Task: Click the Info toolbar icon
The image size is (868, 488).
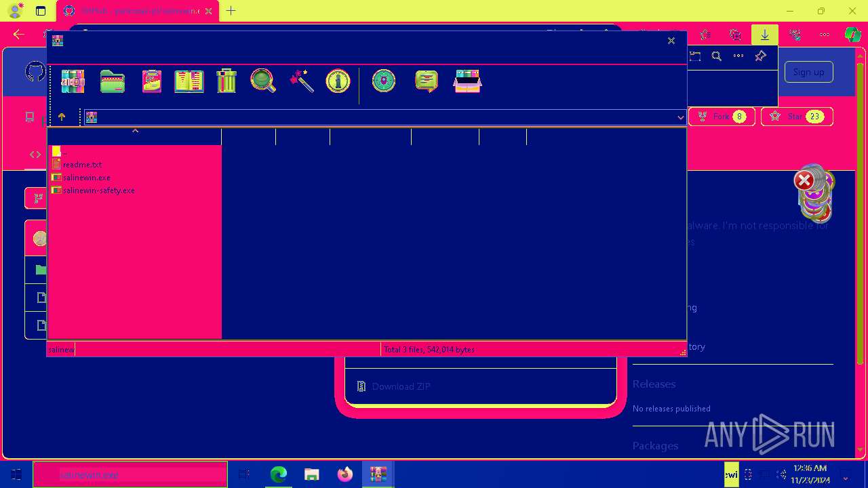Action: [338, 81]
